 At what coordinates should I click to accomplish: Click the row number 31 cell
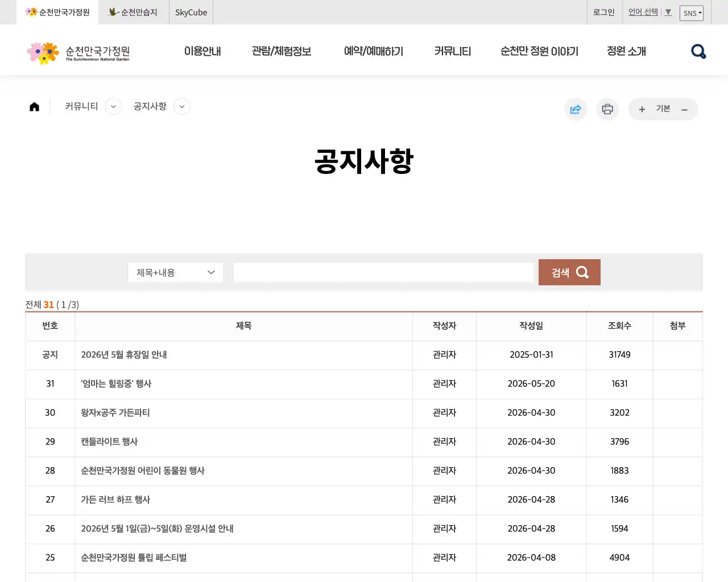coord(50,384)
